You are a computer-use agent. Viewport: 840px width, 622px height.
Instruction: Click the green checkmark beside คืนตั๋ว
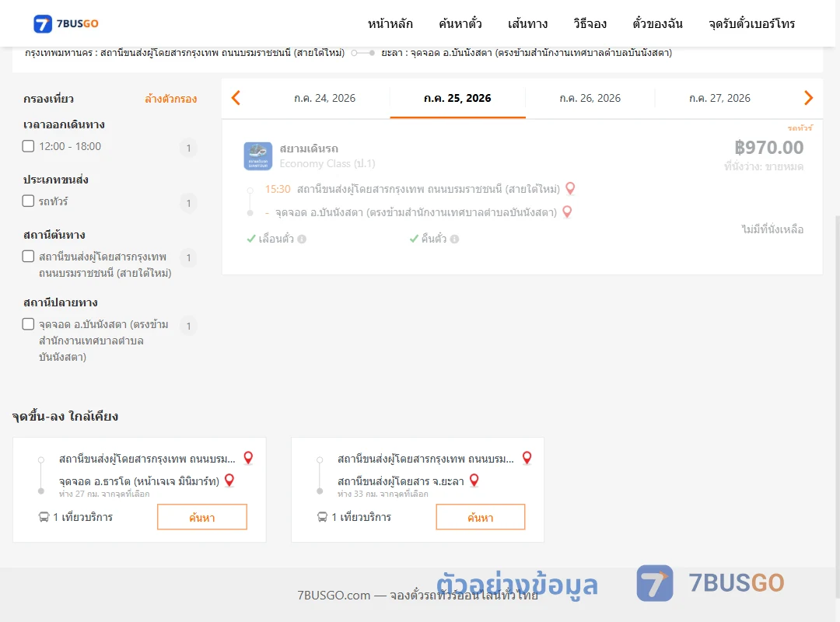tap(414, 239)
